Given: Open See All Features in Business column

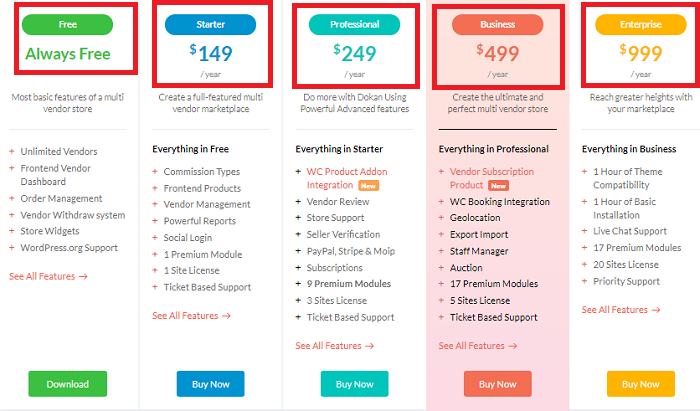Looking at the screenshot, I should (x=478, y=346).
